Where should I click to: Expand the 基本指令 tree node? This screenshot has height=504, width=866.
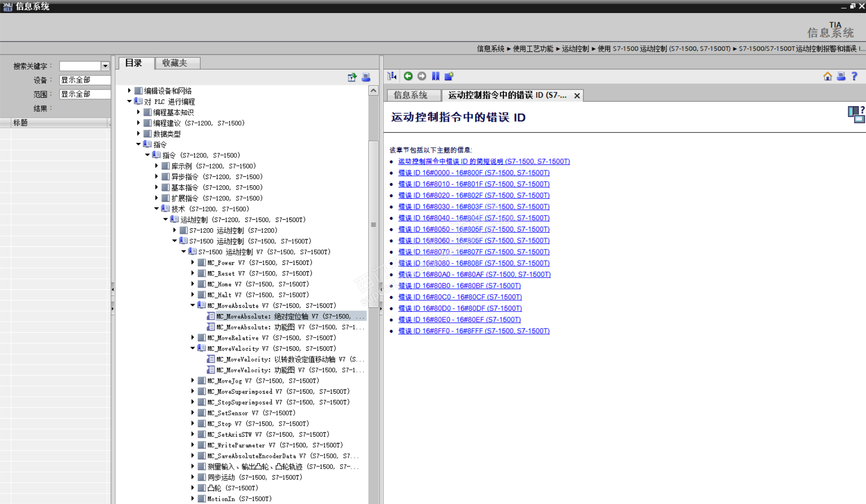[x=156, y=187]
